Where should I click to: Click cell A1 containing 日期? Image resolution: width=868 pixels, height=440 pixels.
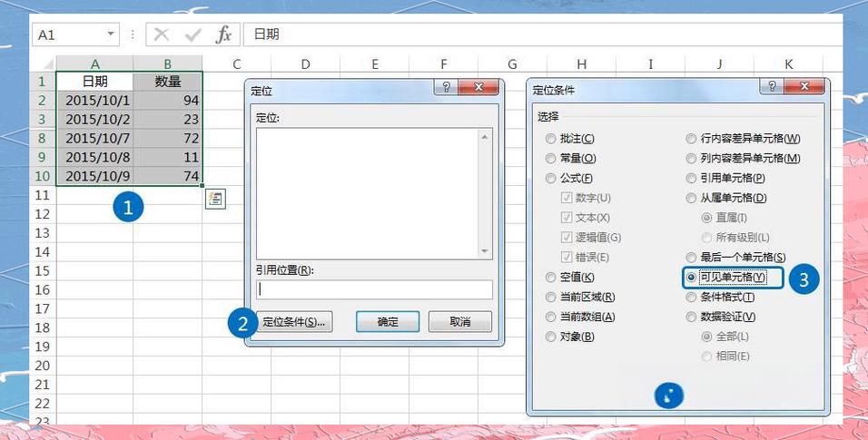95,82
